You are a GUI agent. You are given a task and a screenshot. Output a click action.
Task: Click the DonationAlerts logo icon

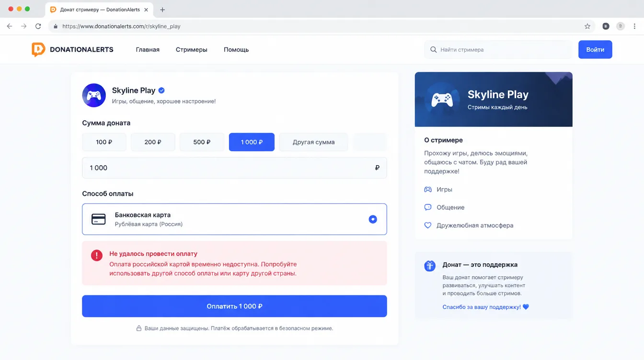click(x=38, y=49)
